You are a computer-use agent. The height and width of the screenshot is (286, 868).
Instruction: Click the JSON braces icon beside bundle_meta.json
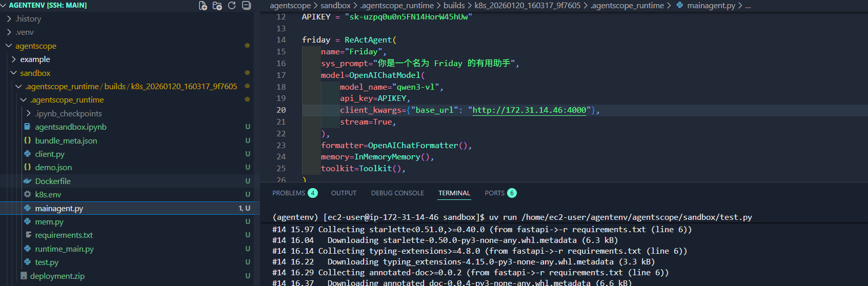(28, 140)
